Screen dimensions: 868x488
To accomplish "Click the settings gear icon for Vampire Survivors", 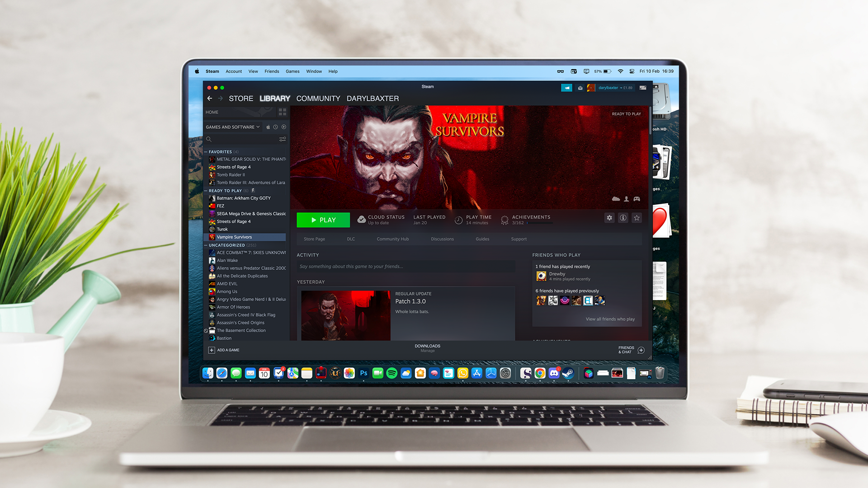I will point(609,217).
